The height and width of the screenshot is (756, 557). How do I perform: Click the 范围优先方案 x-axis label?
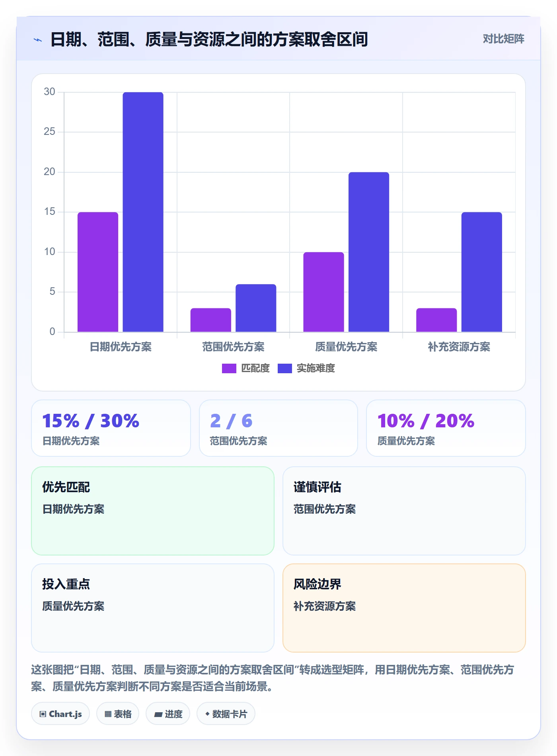click(233, 347)
